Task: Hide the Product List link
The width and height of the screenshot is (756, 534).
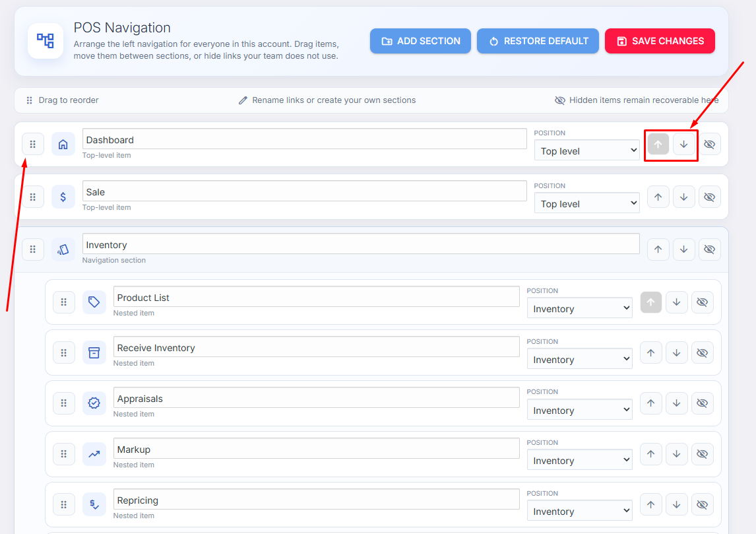Action: [702, 302]
